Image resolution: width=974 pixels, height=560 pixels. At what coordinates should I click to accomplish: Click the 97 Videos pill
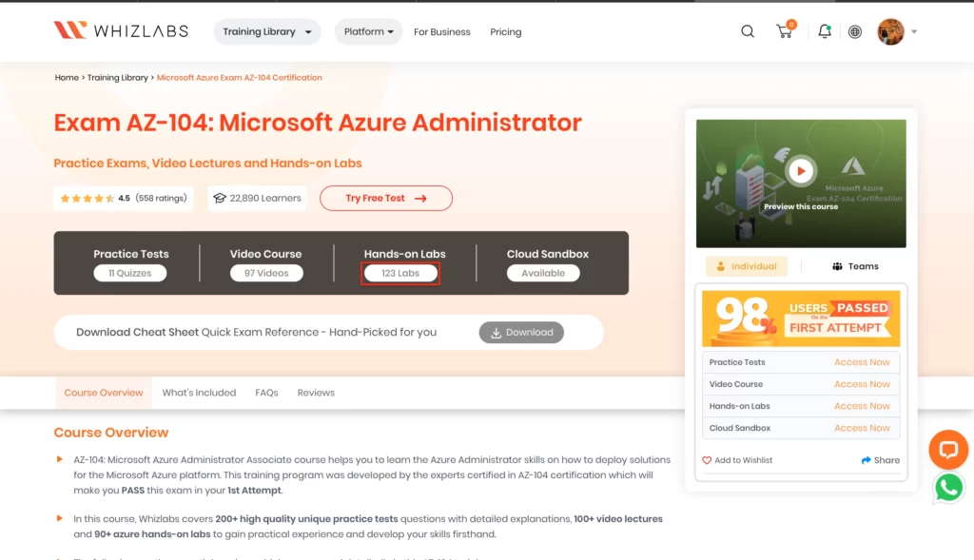point(266,273)
